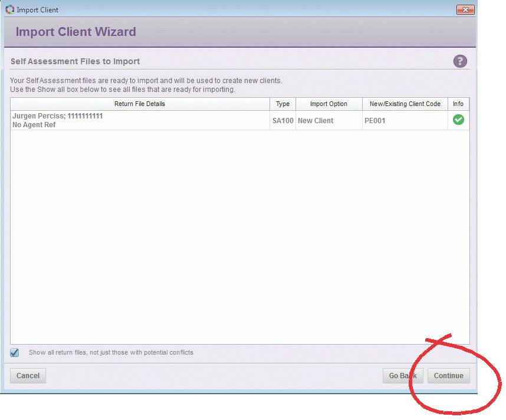
Task: Cancel the import wizard
Action: coord(28,376)
